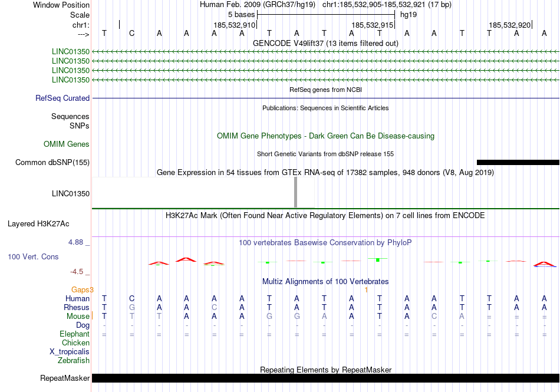Click the Mouse alignment row label
560x392 pixels.
[x=78, y=317]
